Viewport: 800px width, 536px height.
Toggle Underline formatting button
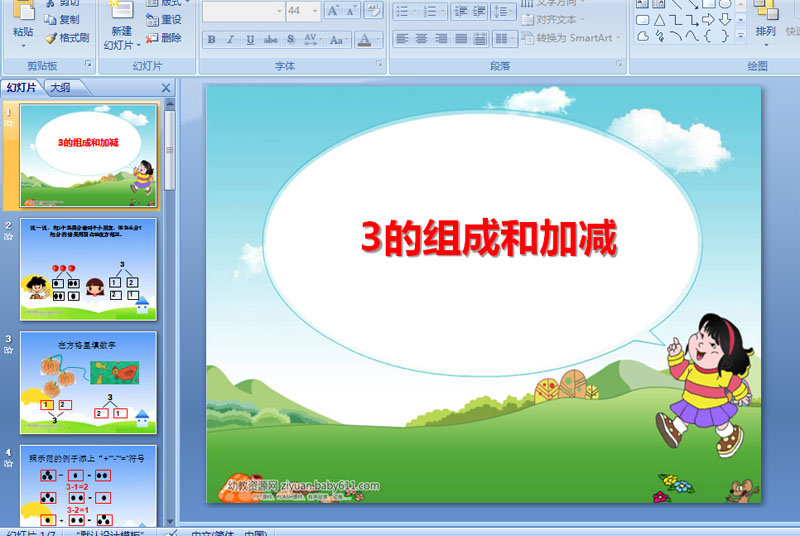coord(250,39)
